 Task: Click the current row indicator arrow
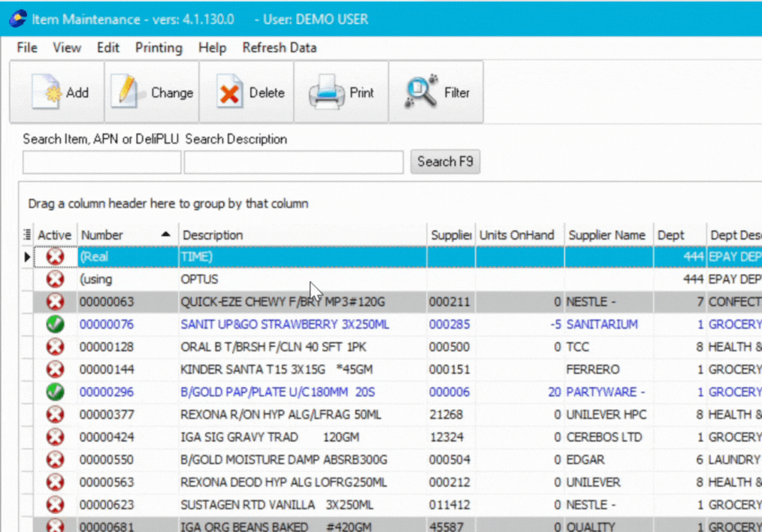pyautogui.click(x=27, y=256)
